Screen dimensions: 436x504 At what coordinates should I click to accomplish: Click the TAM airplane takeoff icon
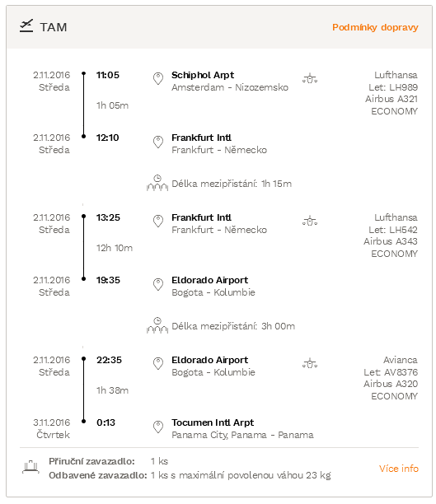[x=26, y=26]
